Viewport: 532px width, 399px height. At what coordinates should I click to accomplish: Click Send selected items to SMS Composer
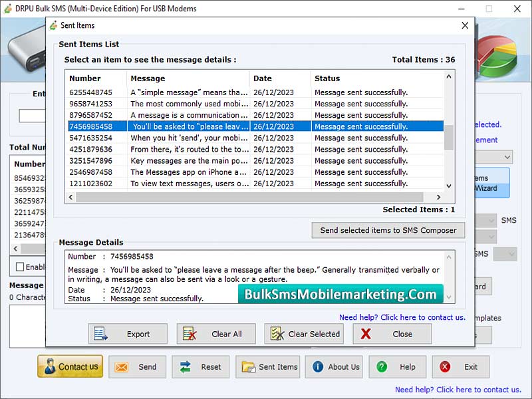[388, 230]
